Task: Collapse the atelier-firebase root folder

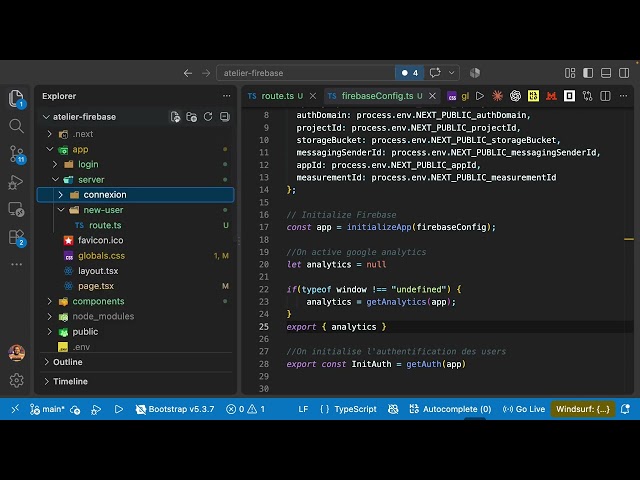Action: point(46,117)
